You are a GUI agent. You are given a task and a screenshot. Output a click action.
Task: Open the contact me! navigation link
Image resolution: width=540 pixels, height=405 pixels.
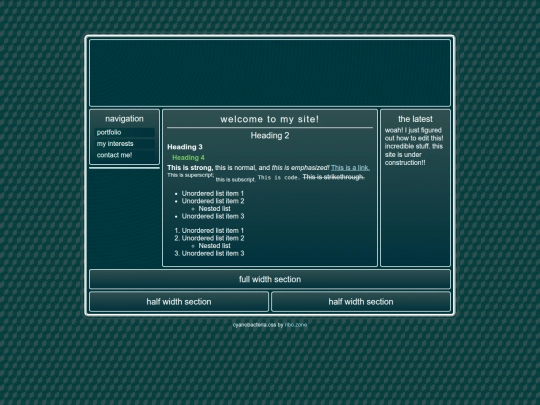(x=124, y=155)
